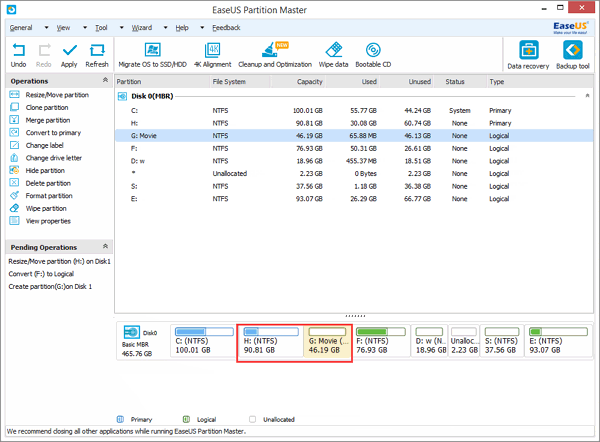Image resolution: width=600 pixels, height=442 pixels.
Task: Open the General menu
Action: [x=21, y=28]
